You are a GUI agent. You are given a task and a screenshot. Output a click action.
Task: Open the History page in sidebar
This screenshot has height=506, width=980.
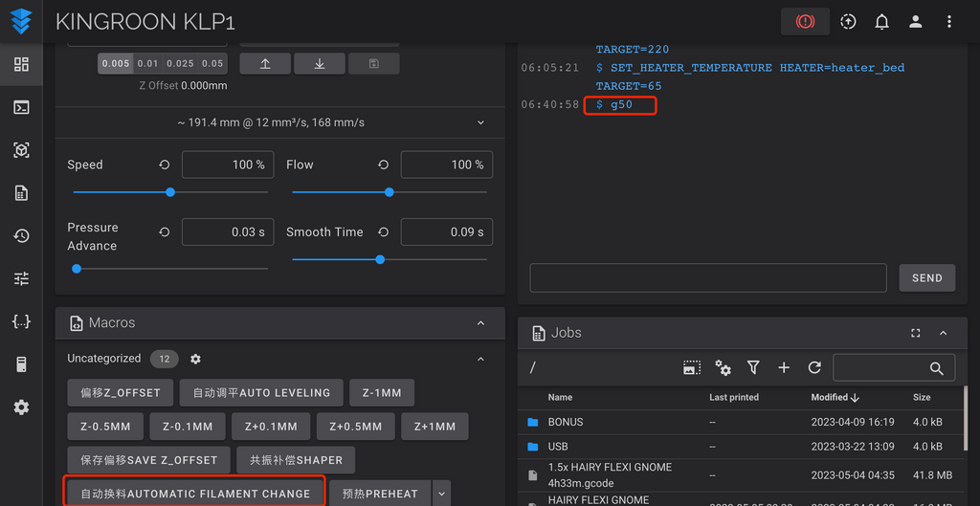pos(21,235)
